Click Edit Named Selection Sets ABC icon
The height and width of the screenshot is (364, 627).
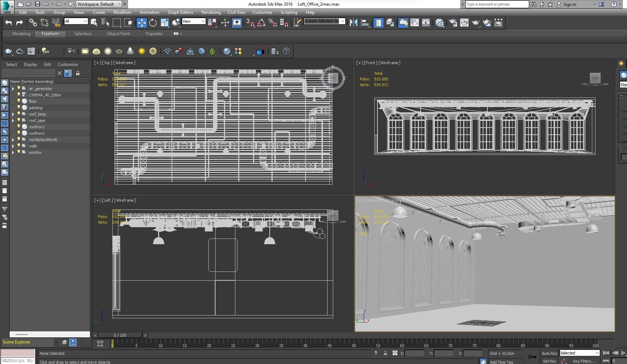[x=297, y=23]
